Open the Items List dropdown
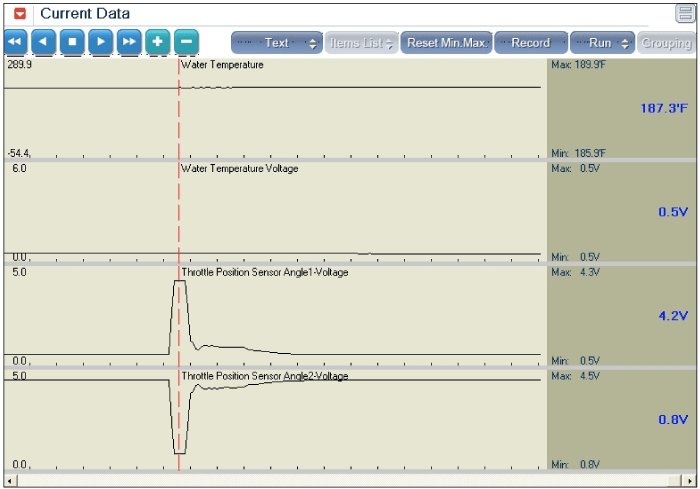The height and width of the screenshot is (489, 700). [x=361, y=43]
